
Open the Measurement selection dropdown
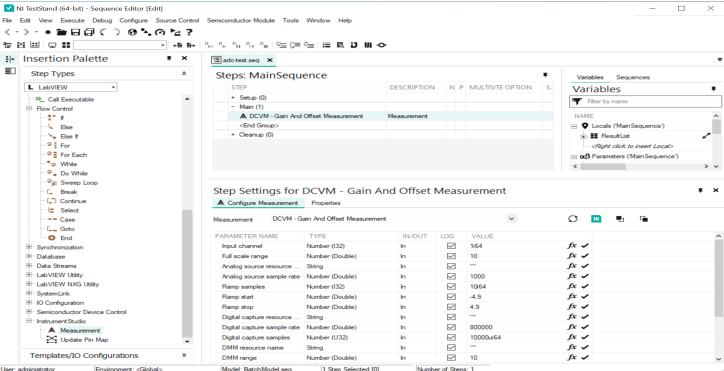pyautogui.click(x=511, y=219)
